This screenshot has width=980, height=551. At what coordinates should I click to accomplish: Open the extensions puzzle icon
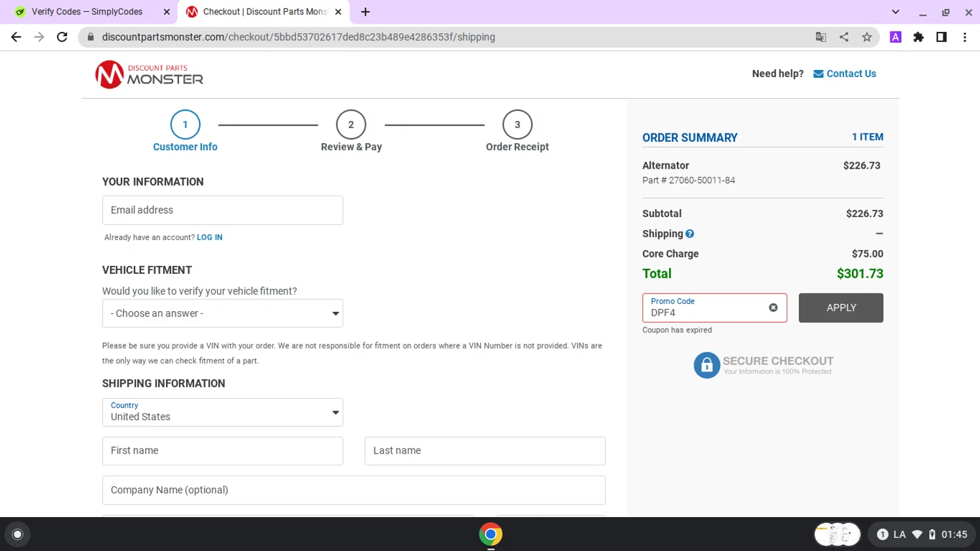coord(919,37)
